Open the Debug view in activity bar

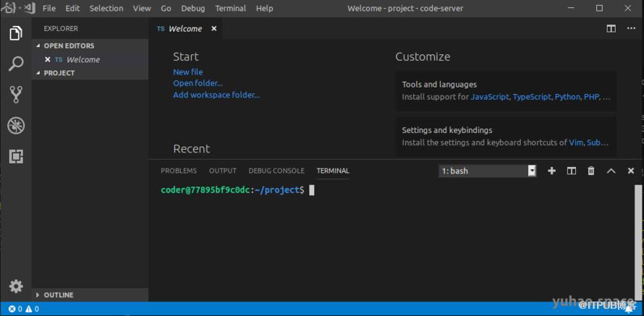pyautogui.click(x=16, y=126)
